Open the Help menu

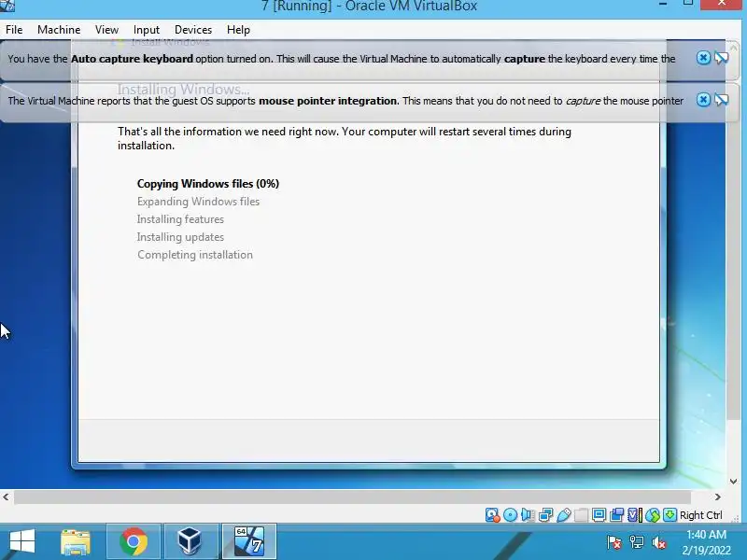point(238,30)
